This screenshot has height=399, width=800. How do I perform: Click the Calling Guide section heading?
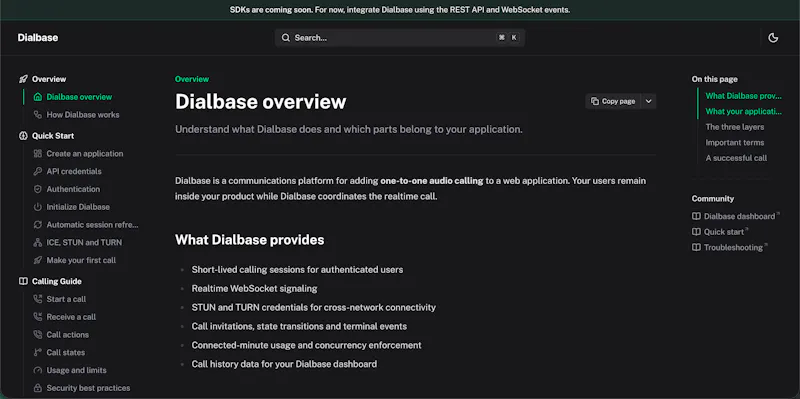tap(57, 281)
